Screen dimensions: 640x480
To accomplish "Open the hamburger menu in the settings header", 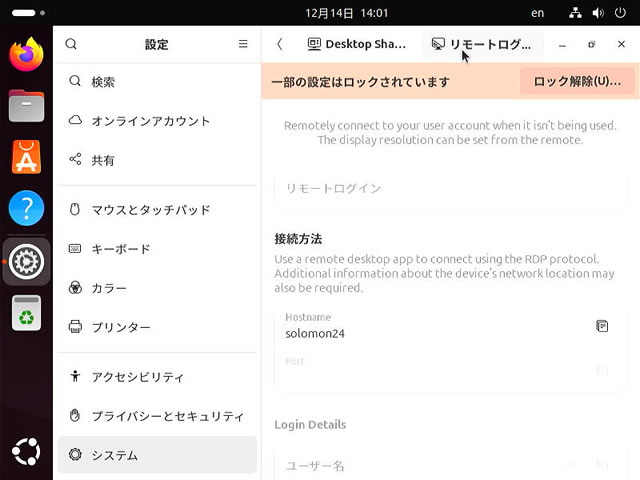I will pos(243,44).
